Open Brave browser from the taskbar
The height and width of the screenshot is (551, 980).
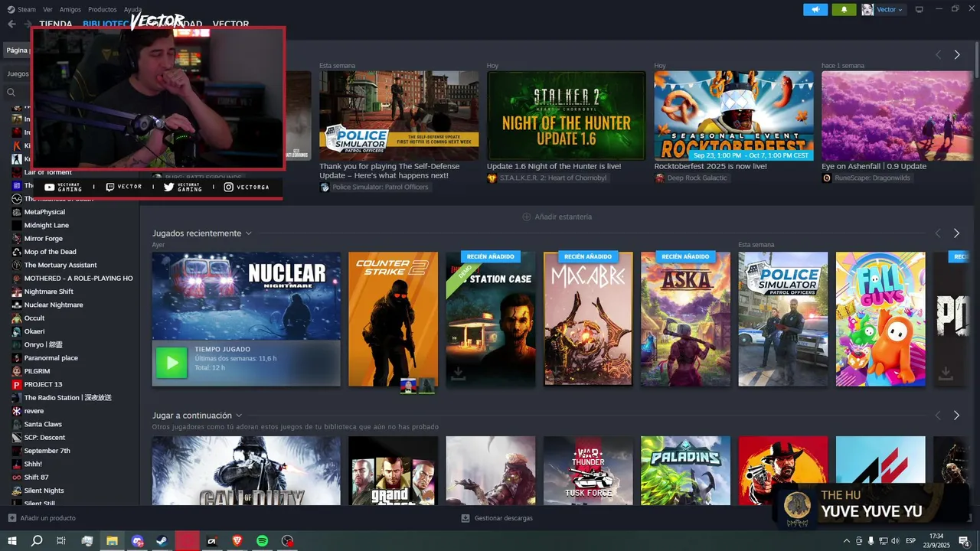click(x=237, y=541)
